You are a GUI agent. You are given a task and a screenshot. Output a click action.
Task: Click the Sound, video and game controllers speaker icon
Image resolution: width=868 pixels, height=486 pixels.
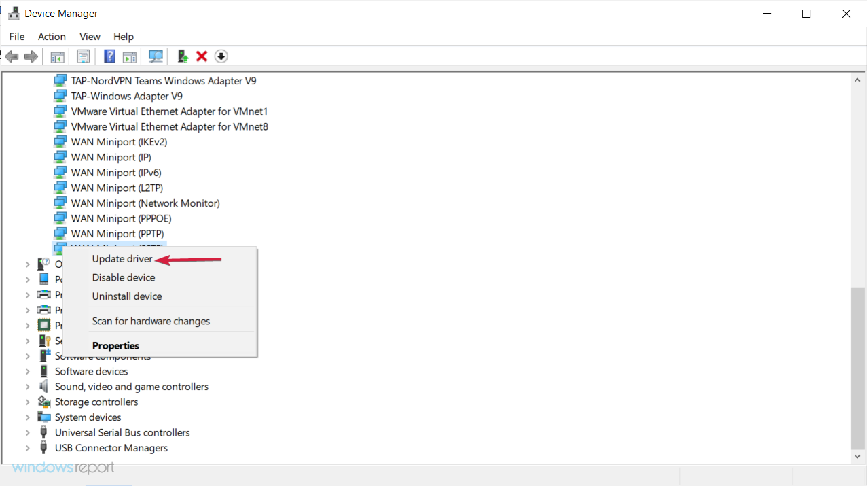[44, 387]
